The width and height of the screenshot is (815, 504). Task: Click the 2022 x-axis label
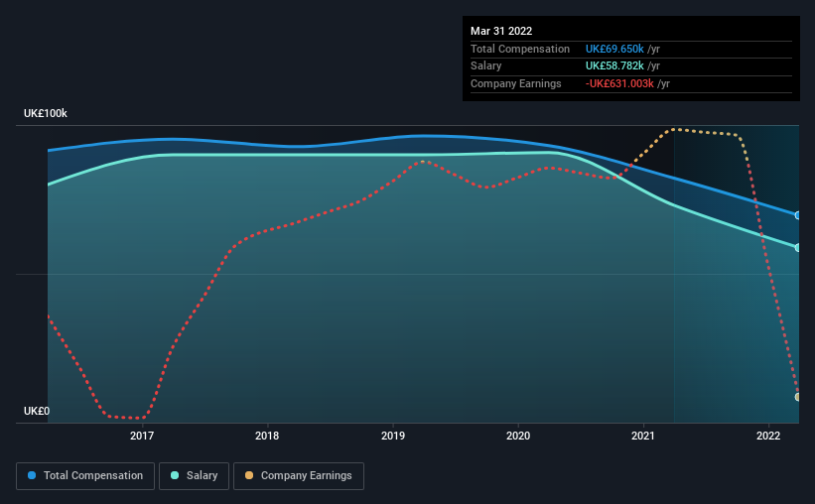point(768,436)
